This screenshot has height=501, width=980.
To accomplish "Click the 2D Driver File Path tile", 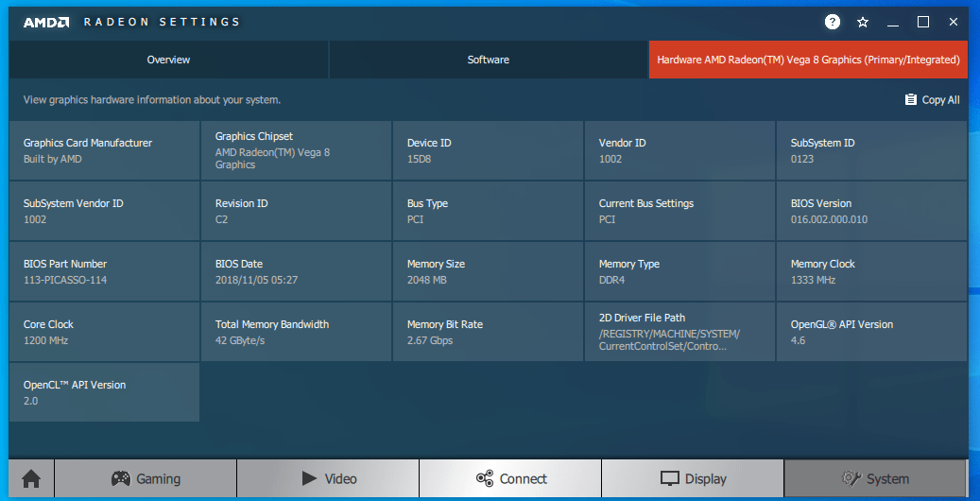I will 680,332.
